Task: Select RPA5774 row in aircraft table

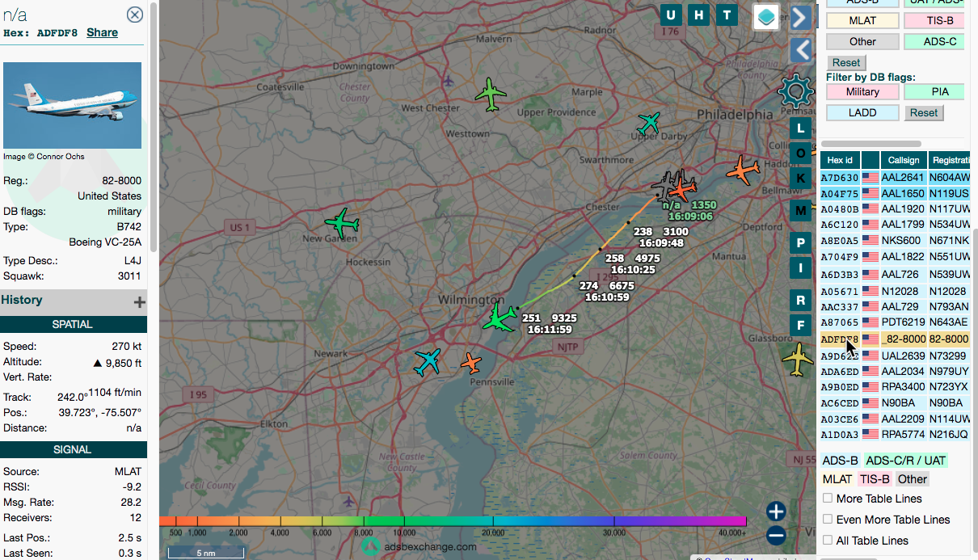Action: [x=896, y=435]
